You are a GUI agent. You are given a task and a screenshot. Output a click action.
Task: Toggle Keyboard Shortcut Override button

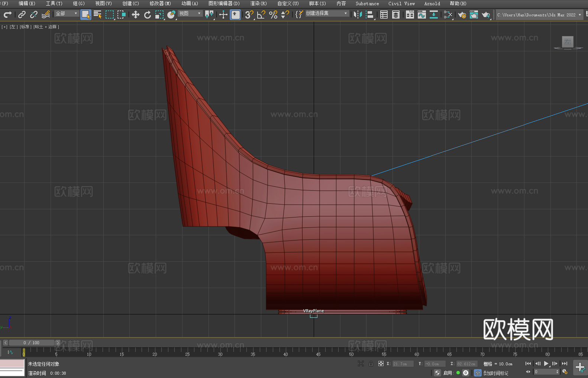click(x=235, y=14)
